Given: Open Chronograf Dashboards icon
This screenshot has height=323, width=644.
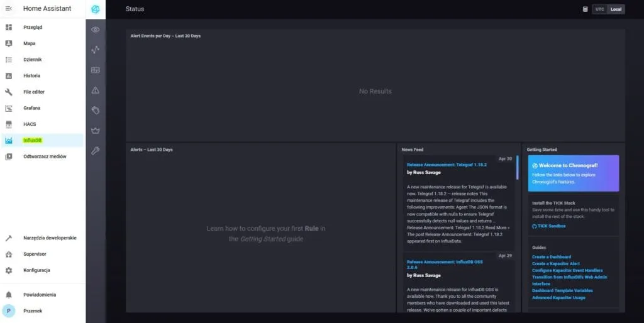Looking at the screenshot, I should coord(96,70).
